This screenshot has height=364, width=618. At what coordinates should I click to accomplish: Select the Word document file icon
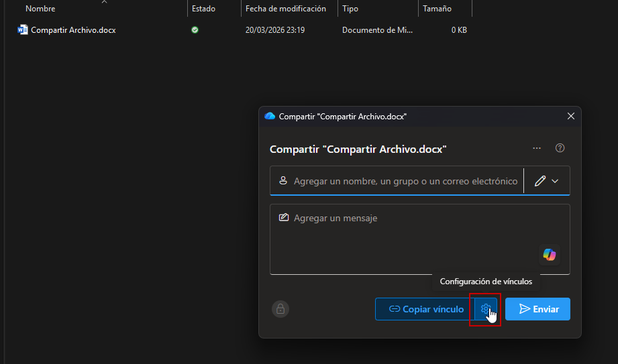[x=23, y=30]
